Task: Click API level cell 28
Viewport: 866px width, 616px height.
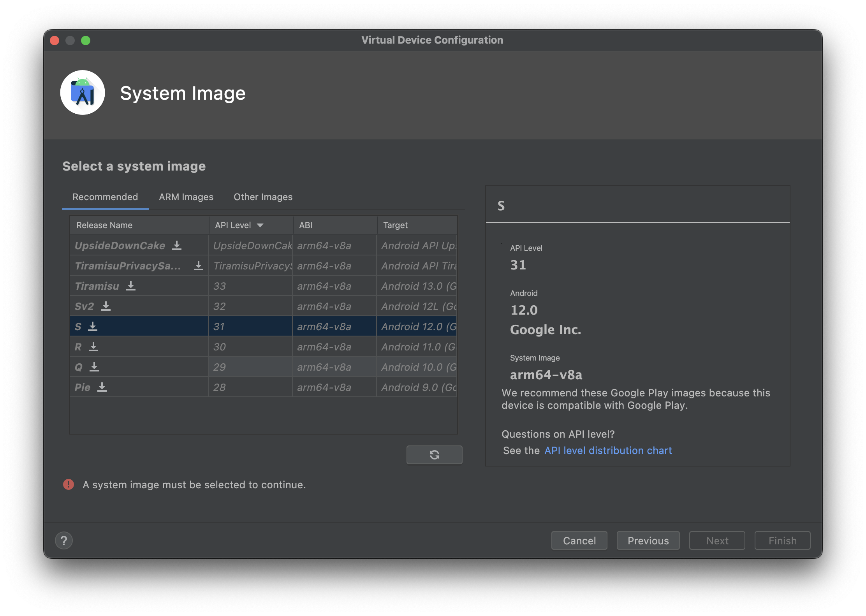Action: click(250, 387)
